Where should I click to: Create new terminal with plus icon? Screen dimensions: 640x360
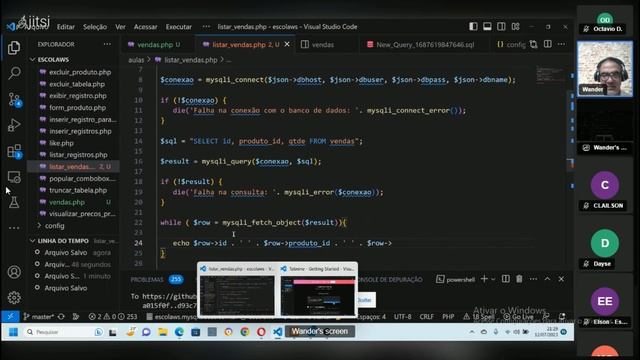484,279
